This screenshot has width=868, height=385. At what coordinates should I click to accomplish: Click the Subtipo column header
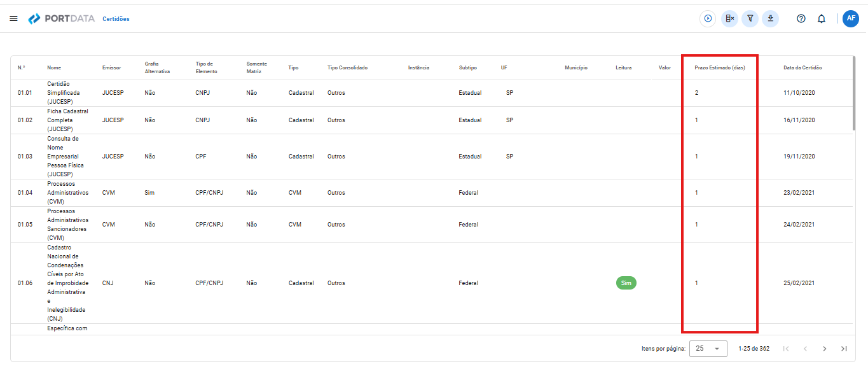(467, 67)
